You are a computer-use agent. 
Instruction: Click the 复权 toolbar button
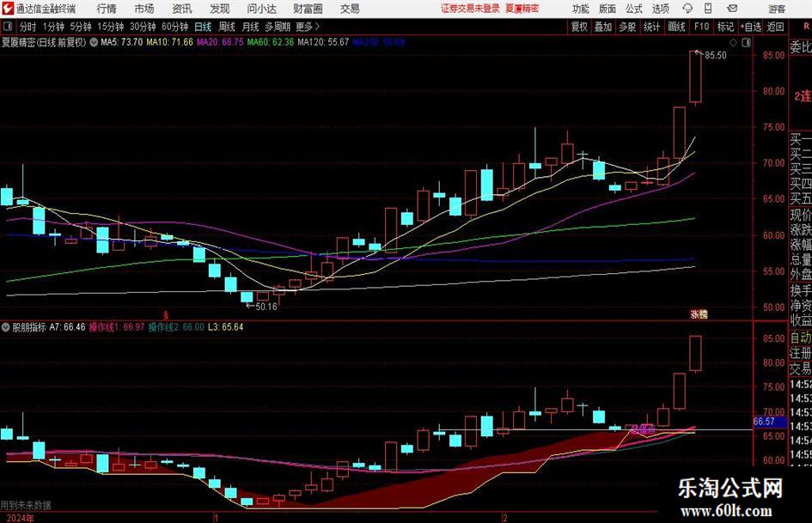pyautogui.click(x=579, y=27)
